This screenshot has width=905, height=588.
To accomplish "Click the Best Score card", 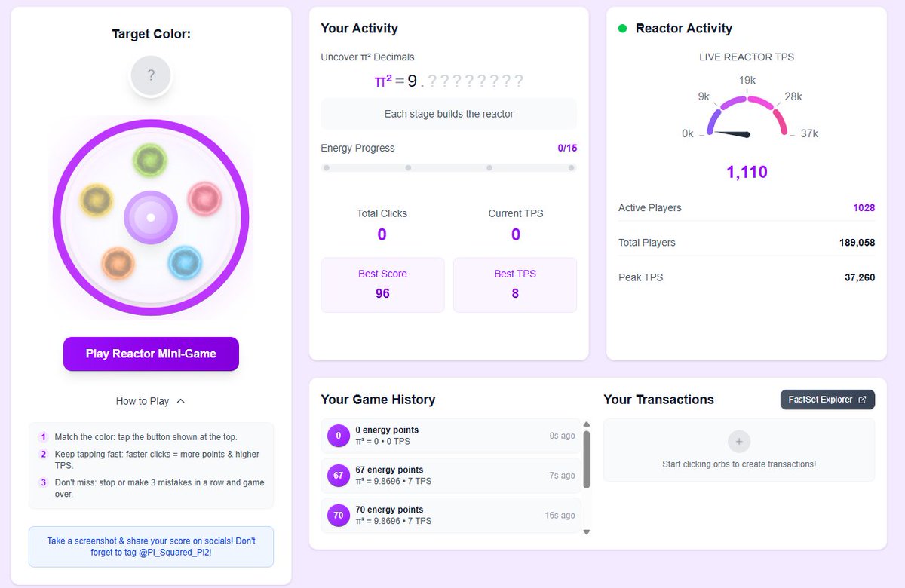I will point(382,285).
